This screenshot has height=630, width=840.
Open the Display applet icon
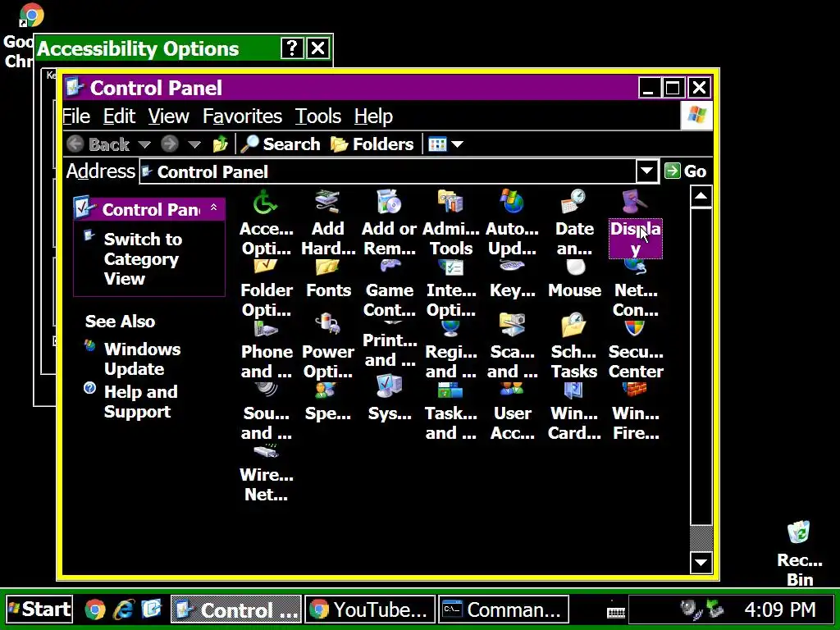pos(636,224)
